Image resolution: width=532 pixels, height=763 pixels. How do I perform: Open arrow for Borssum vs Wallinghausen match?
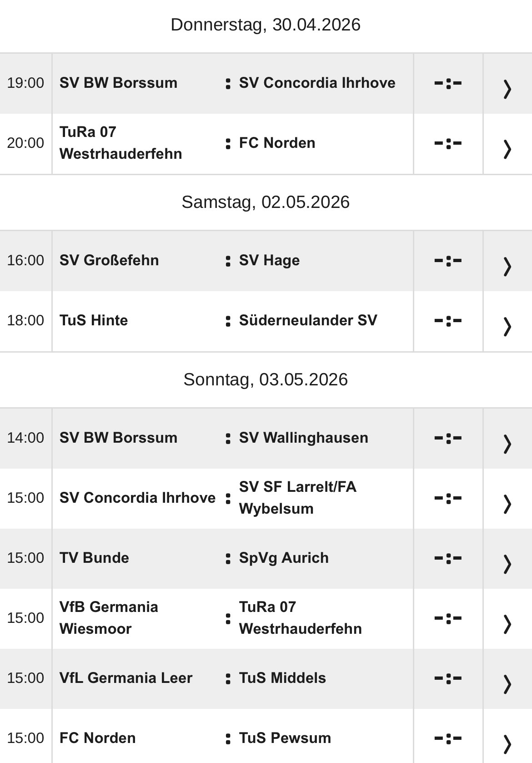(507, 443)
